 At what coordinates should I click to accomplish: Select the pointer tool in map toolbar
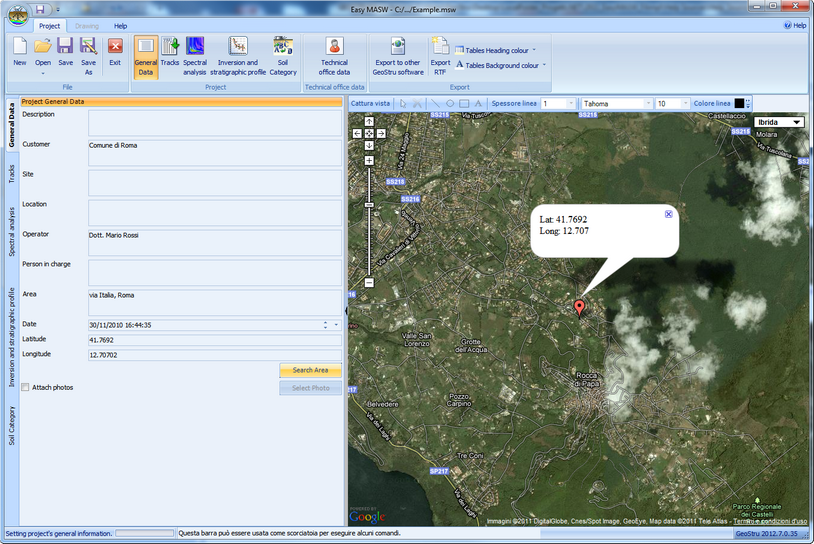(x=403, y=103)
